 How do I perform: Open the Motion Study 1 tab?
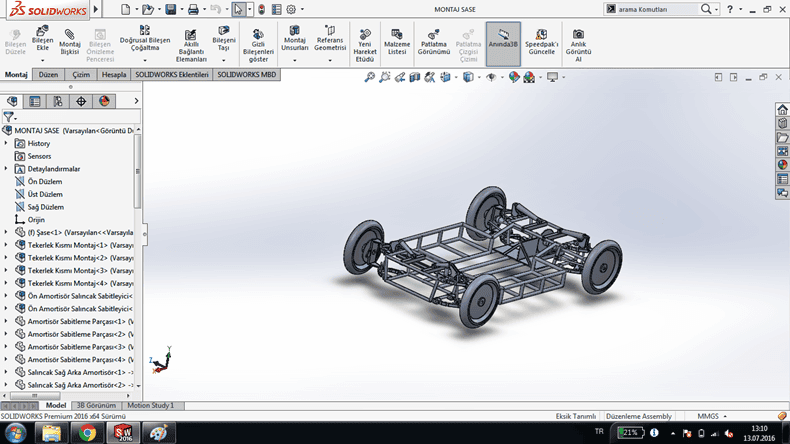(150, 406)
